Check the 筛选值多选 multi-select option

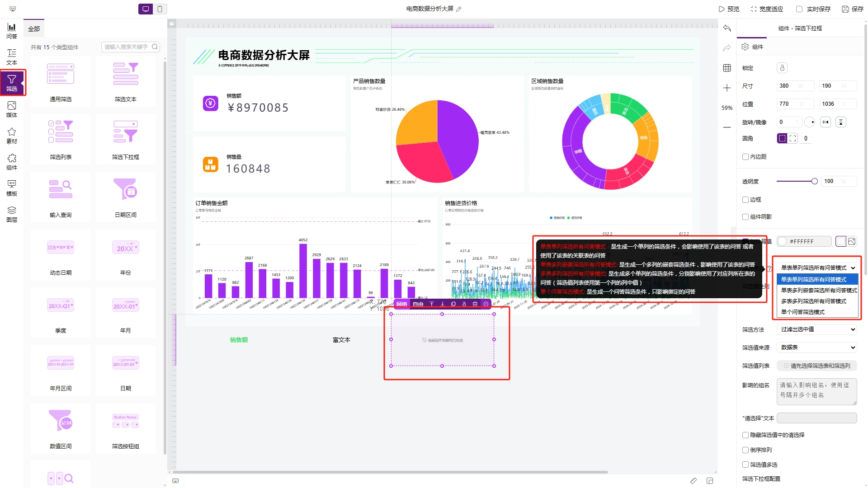pyautogui.click(x=745, y=465)
